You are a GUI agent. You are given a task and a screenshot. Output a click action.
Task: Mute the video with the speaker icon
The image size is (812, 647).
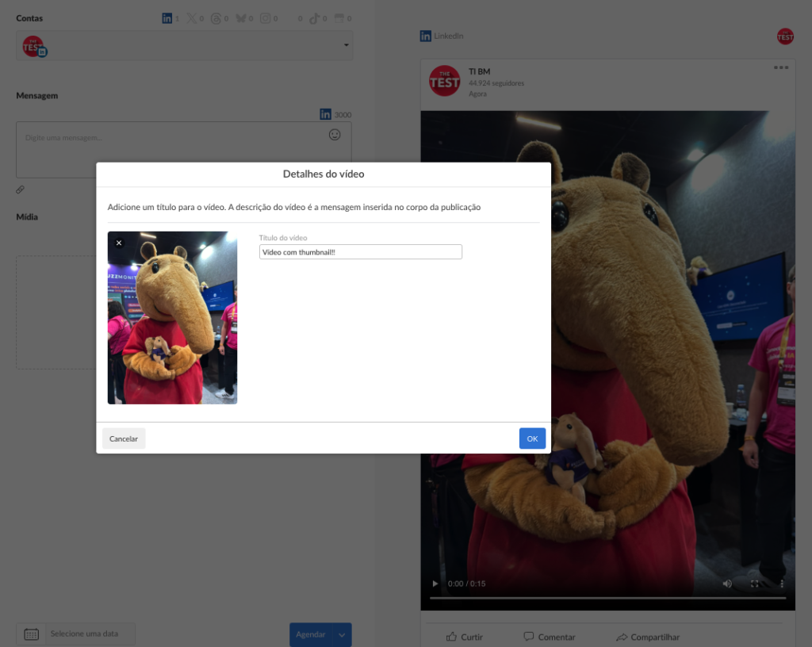pyautogui.click(x=727, y=584)
